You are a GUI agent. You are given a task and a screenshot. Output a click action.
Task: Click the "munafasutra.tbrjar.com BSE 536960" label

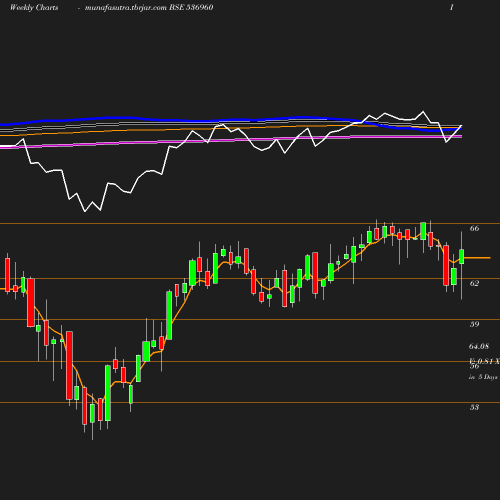click(149, 7)
